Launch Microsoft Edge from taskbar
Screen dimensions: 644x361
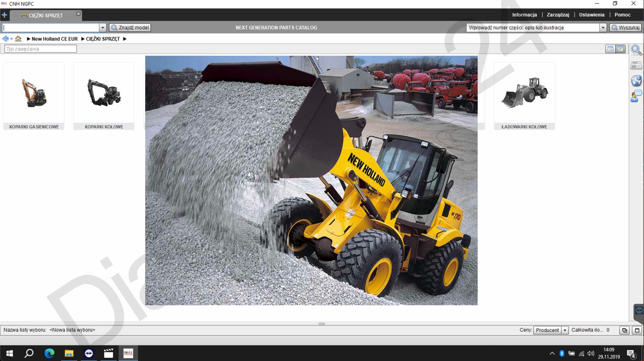pos(49,353)
